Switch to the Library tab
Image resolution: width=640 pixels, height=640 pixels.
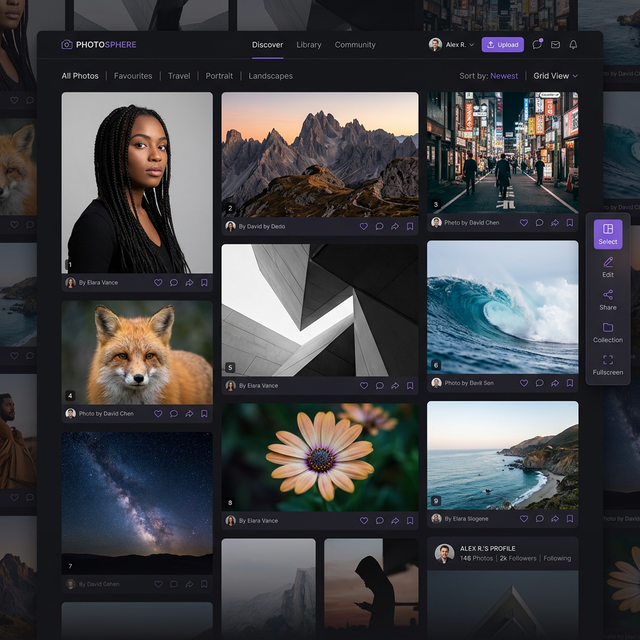point(309,45)
